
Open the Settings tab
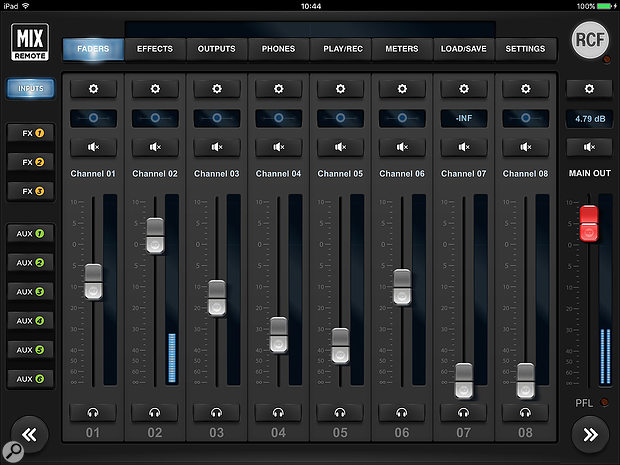pos(525,49)
